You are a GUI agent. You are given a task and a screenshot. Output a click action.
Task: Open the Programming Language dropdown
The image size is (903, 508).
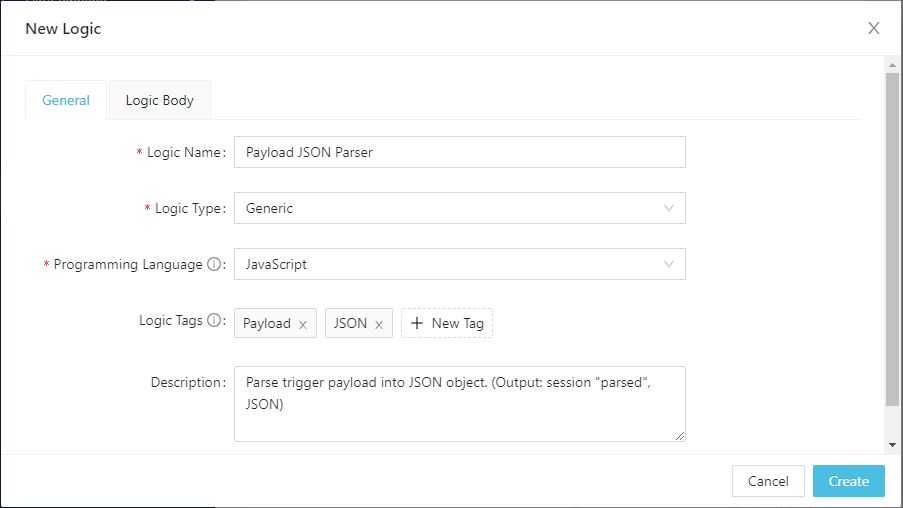(459, 264)
